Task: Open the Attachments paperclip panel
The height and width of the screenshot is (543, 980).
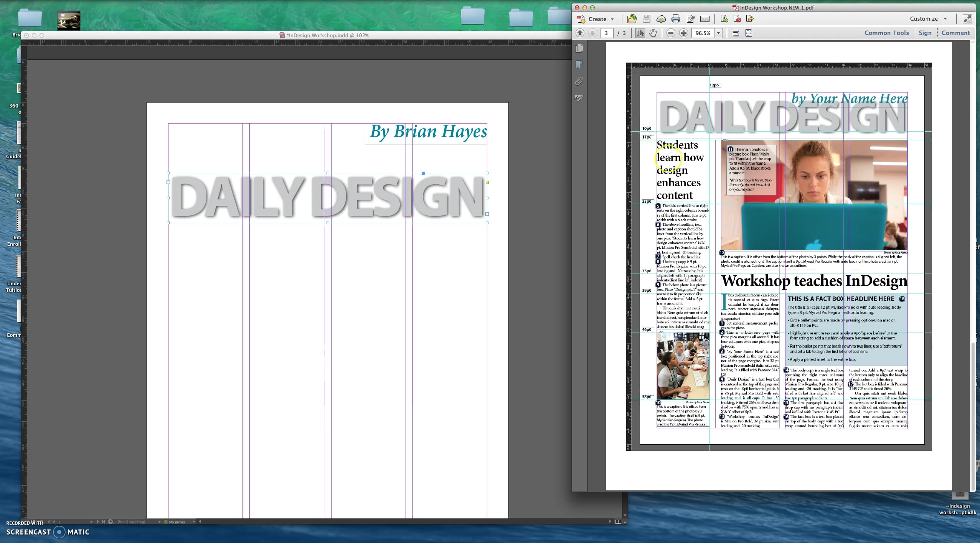Action: pos(579,81)
